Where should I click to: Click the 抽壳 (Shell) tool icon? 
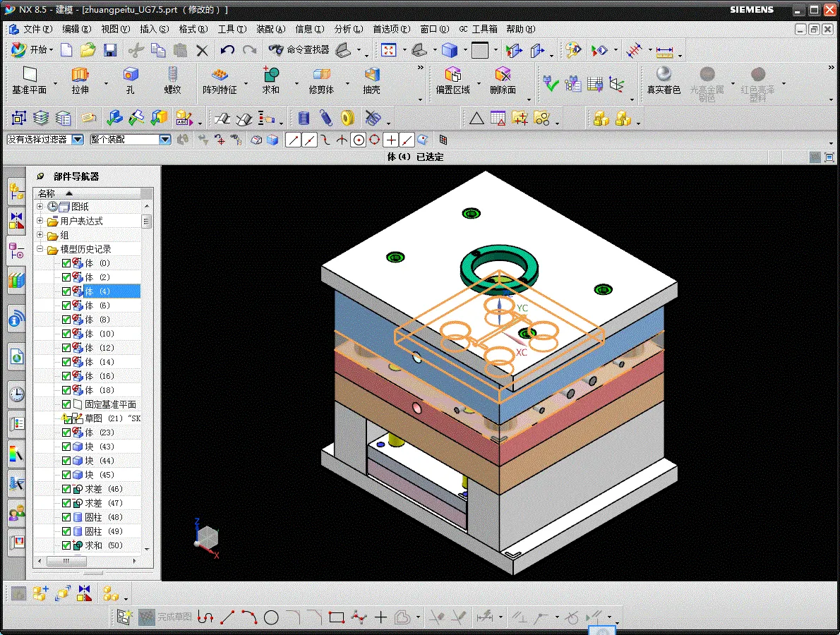click(371, 80)
